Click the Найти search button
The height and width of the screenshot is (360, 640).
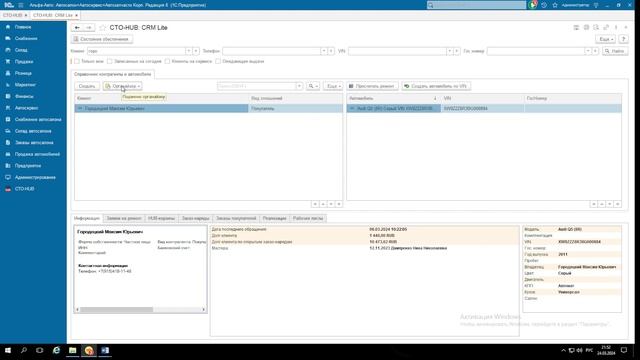[615, 51]
